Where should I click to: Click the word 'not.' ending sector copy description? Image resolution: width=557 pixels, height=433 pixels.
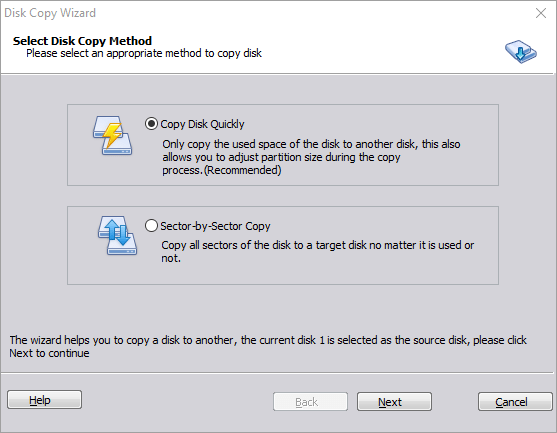click(x=171, y=258)
